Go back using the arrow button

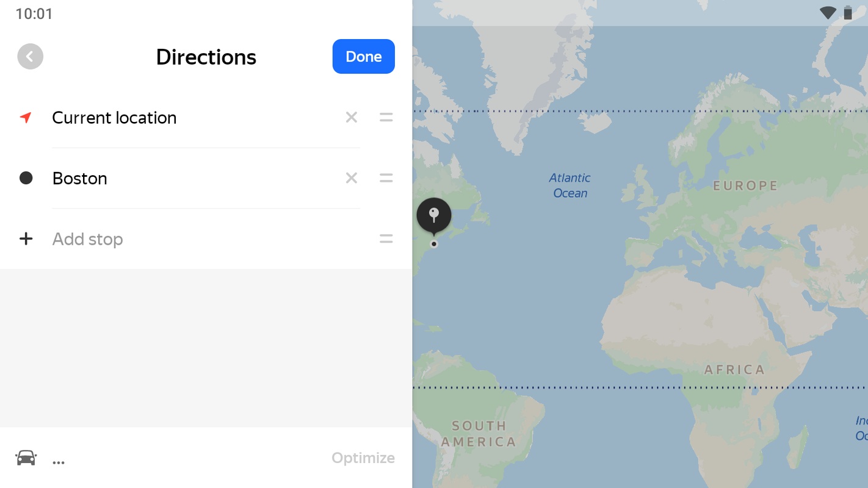click(x=30, y=57)
